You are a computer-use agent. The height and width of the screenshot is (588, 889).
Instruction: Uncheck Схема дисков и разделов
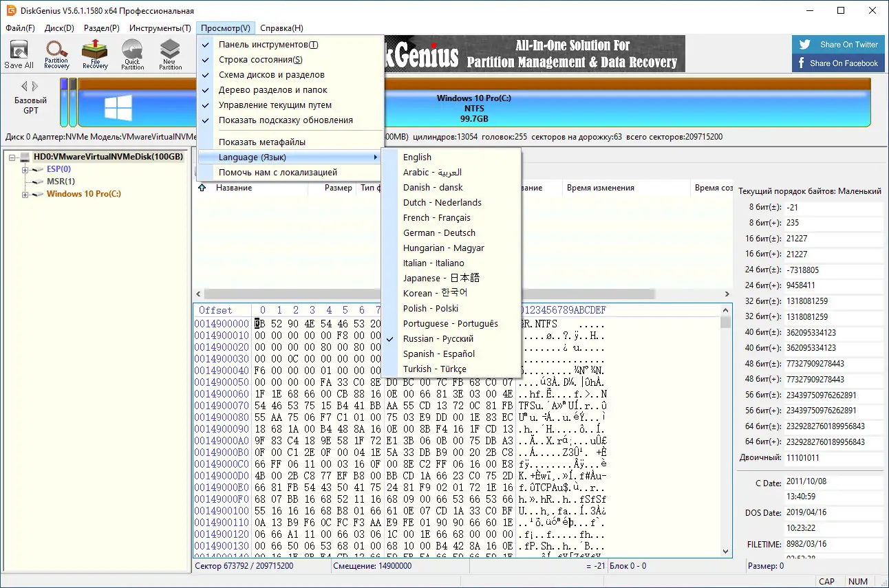290,75
